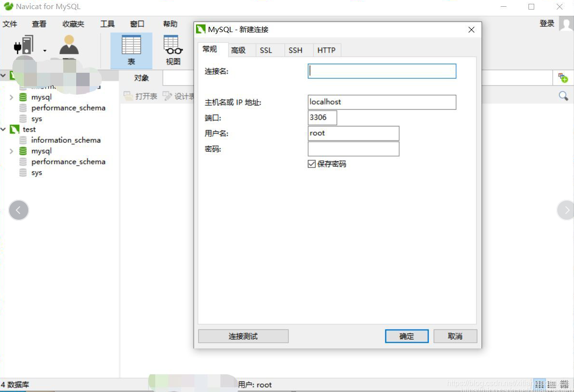
Task: Click the MySQL dialog title icon
Action: (x=201, y=29)
